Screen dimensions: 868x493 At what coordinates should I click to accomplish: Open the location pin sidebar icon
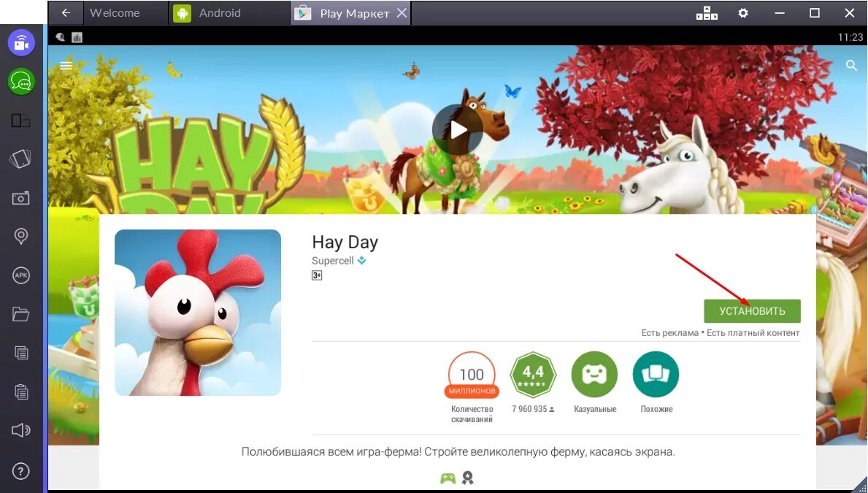[x=21, y=237]
